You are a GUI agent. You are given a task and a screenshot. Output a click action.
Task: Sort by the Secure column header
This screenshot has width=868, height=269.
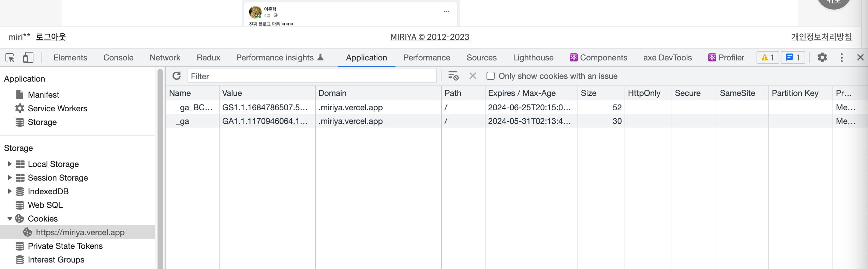click(694, 93)
